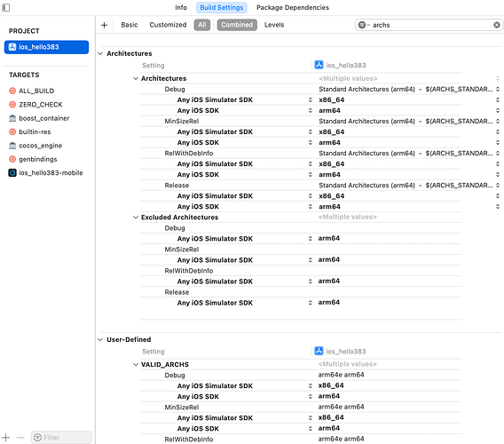
Task: Select the ios_hello383 project
Action: point(46,47)
